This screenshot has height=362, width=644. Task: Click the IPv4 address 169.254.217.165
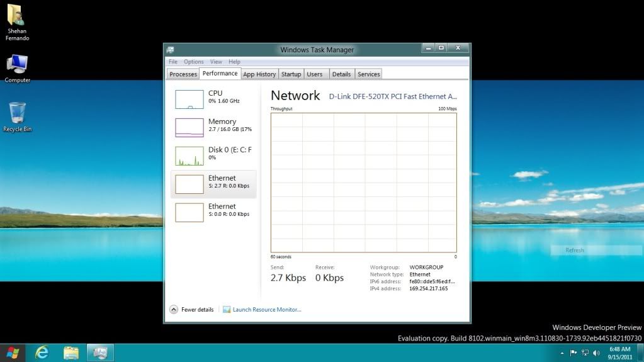click(x=428, y=288)
